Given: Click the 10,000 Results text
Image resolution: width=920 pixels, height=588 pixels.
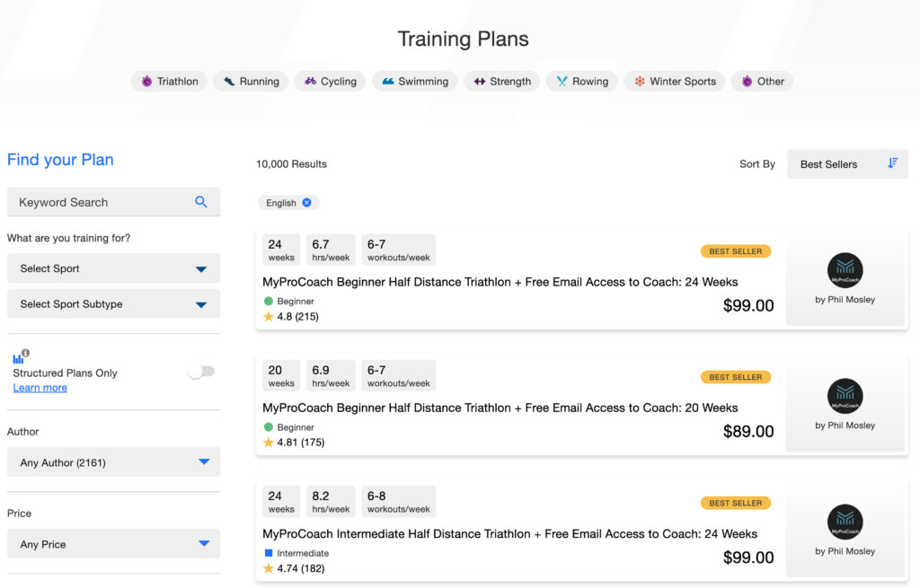Looking at the screenshot, I should pyautogui.click(x=292, y=164).
